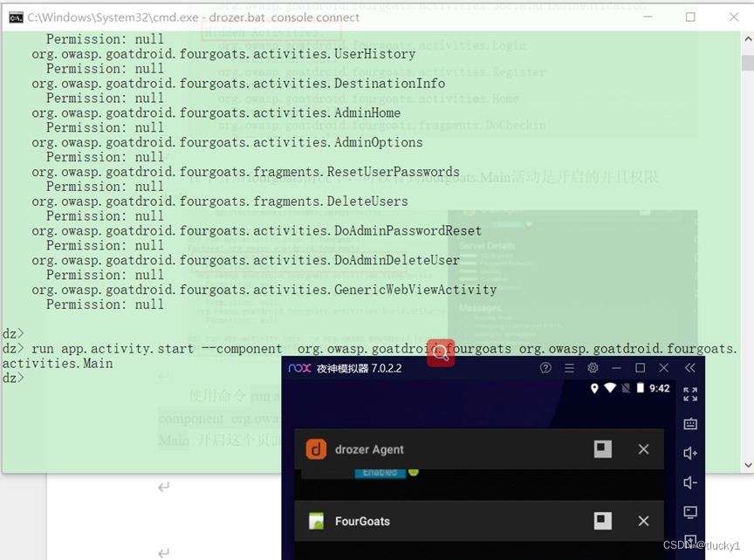Screen dimensions: 754x560
Task: Open Nox emulator settings gear
Action: pyautogui.click(x=593, y=368)
